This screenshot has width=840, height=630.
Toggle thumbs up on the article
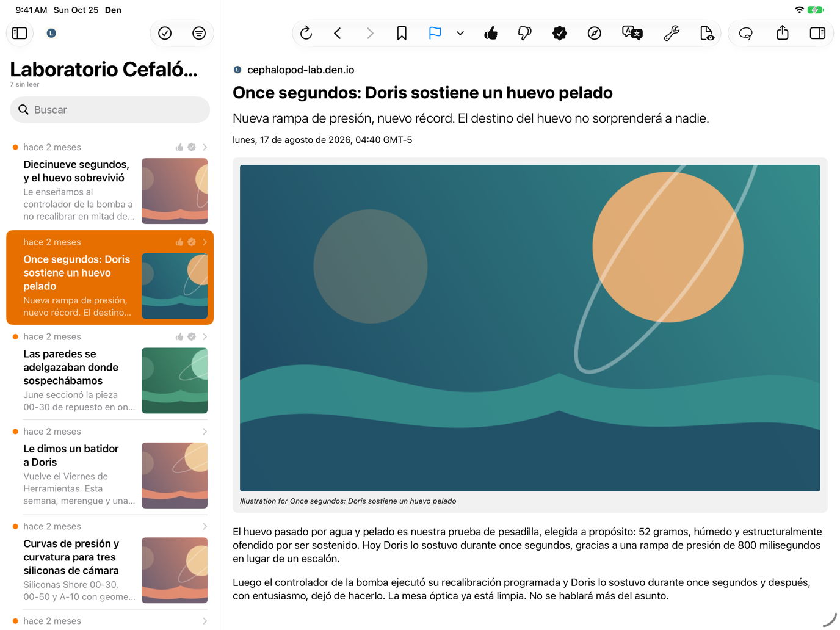tap(491, 33)
